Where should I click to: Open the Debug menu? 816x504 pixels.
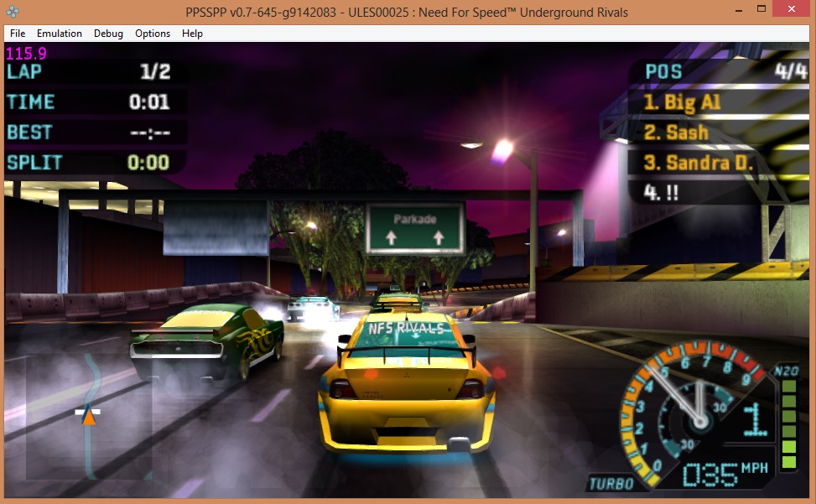108,34
